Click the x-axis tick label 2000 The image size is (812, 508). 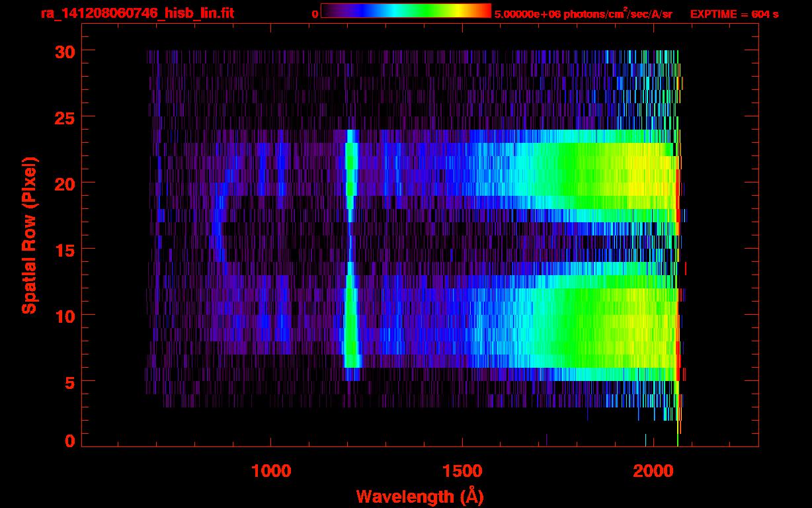click(653, 471)
